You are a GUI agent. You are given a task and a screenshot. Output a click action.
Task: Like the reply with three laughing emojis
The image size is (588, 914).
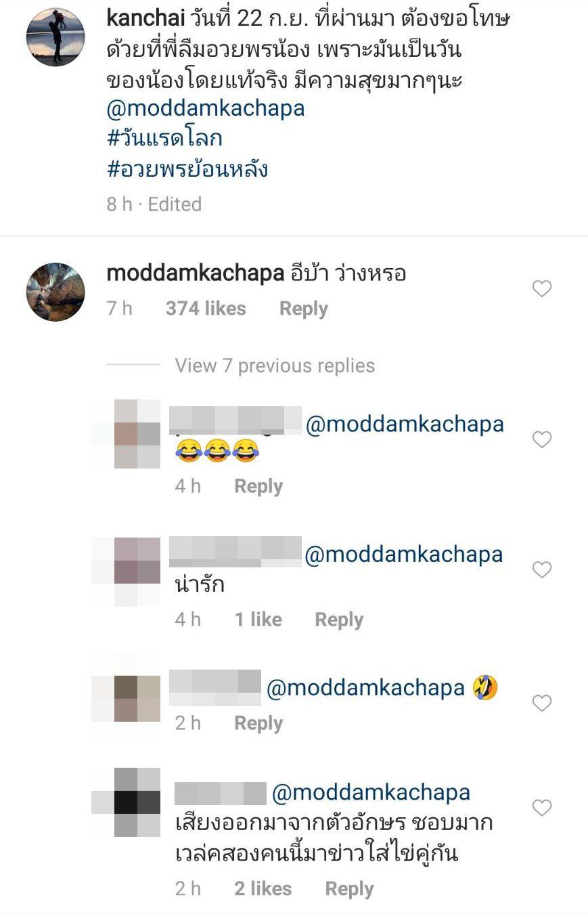pos(542,440)
